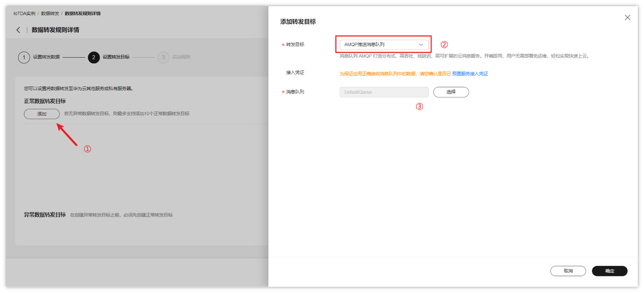This screenshot has height=293, width=644.
Task: Open the 转发目标 dropdown showing AMQP推送消息队列
Action: click(384, 44)
